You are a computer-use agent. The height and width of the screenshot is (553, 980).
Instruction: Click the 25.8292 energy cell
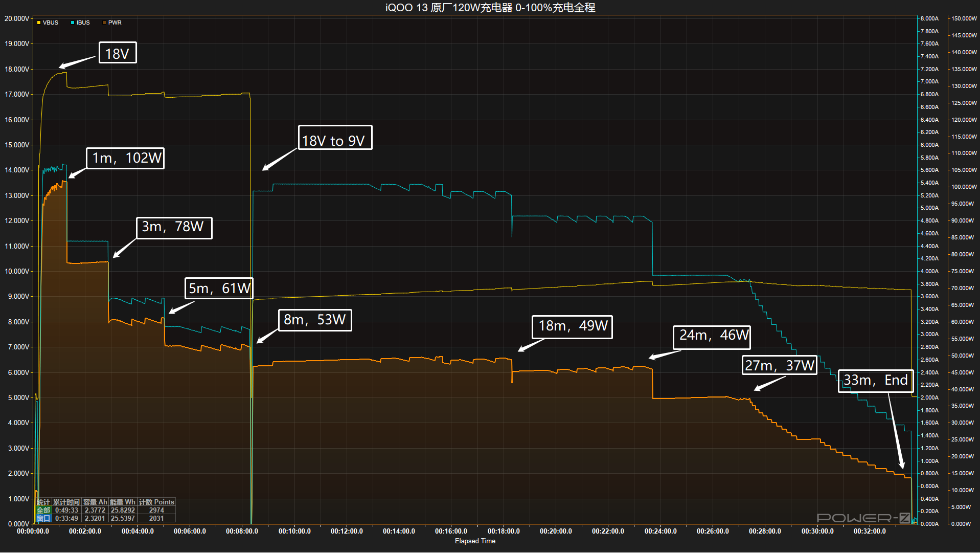pos(123,510)
